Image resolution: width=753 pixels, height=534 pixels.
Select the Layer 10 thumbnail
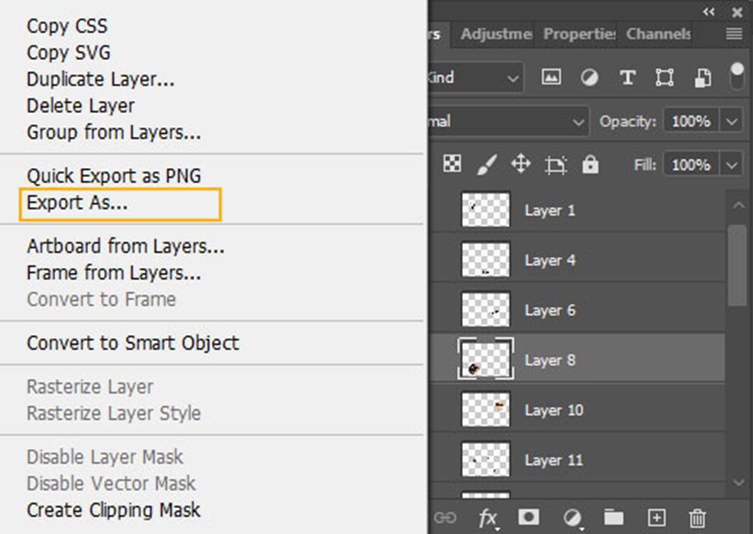tap(486, 410)
